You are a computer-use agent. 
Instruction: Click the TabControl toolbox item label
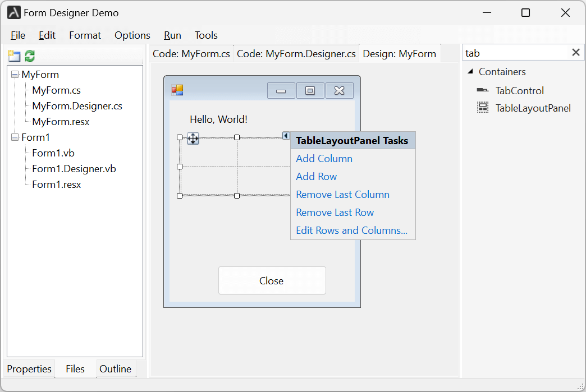coord(519,90)
